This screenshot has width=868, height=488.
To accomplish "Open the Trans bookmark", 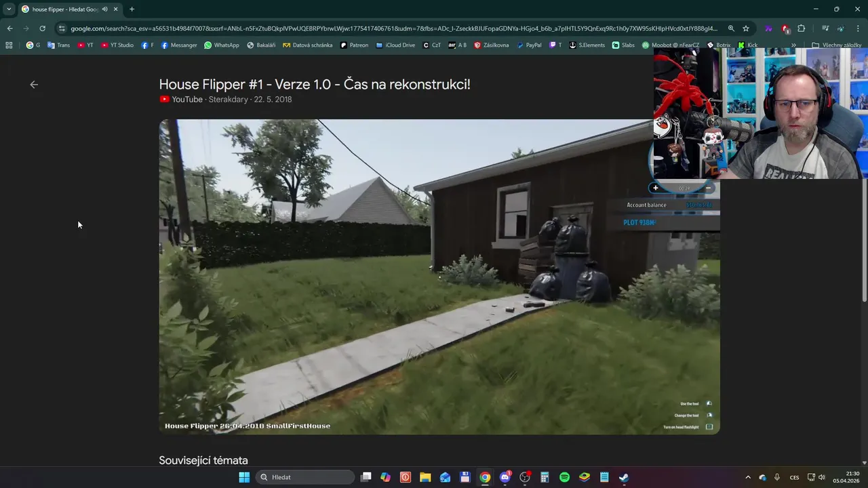I will (x=59, y=45).
